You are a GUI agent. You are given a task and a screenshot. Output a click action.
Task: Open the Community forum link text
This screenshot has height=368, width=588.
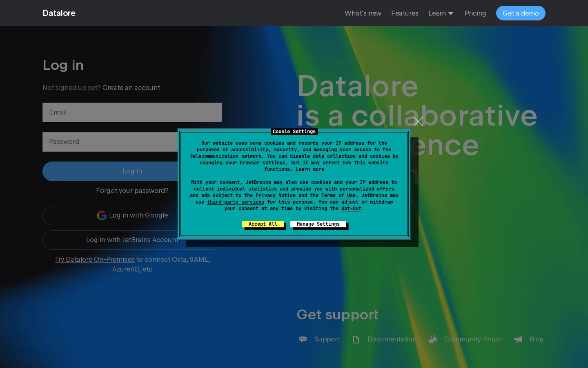[x=473, y=339]
